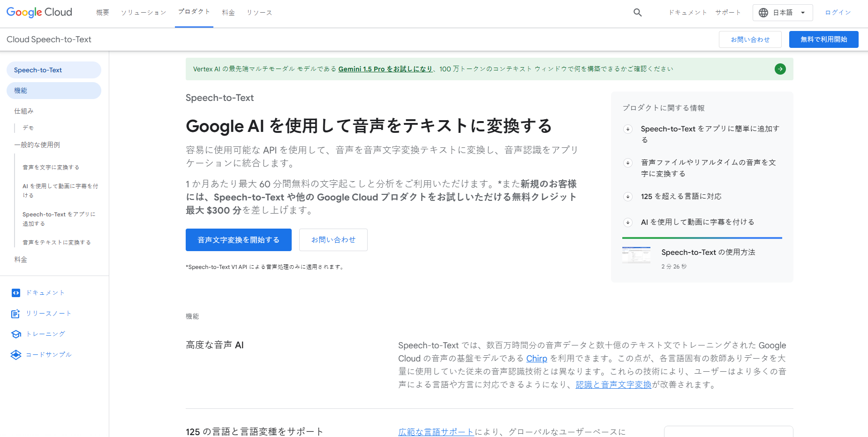Viewport: 868px width, 437px height.
Task: Open the 料金 top nav item
Action: 228,13
